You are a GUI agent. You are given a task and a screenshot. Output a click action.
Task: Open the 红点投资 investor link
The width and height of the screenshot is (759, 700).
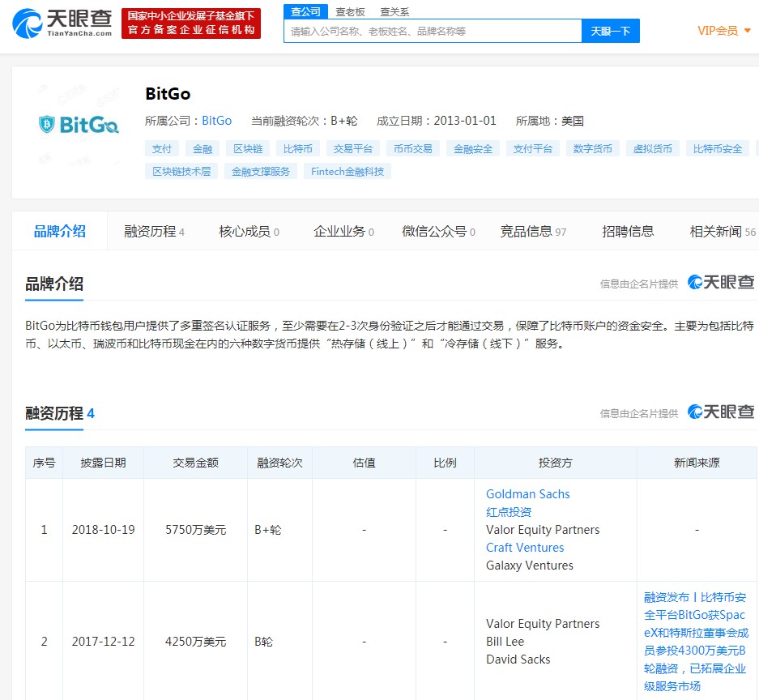509,512
